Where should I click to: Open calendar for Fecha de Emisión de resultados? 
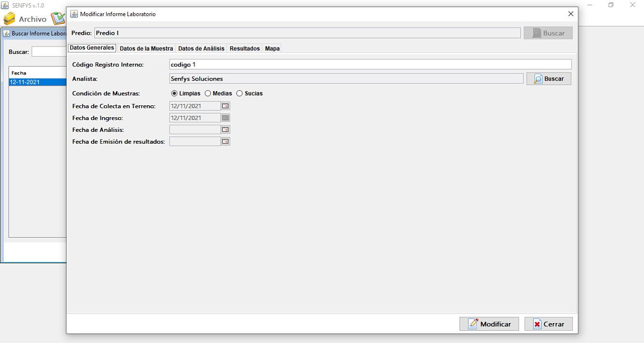226,141
